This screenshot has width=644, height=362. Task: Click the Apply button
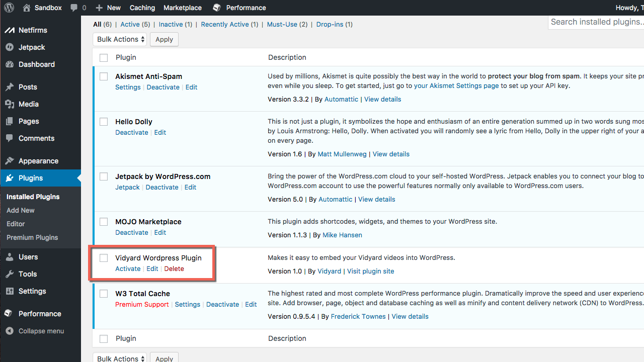164,39
